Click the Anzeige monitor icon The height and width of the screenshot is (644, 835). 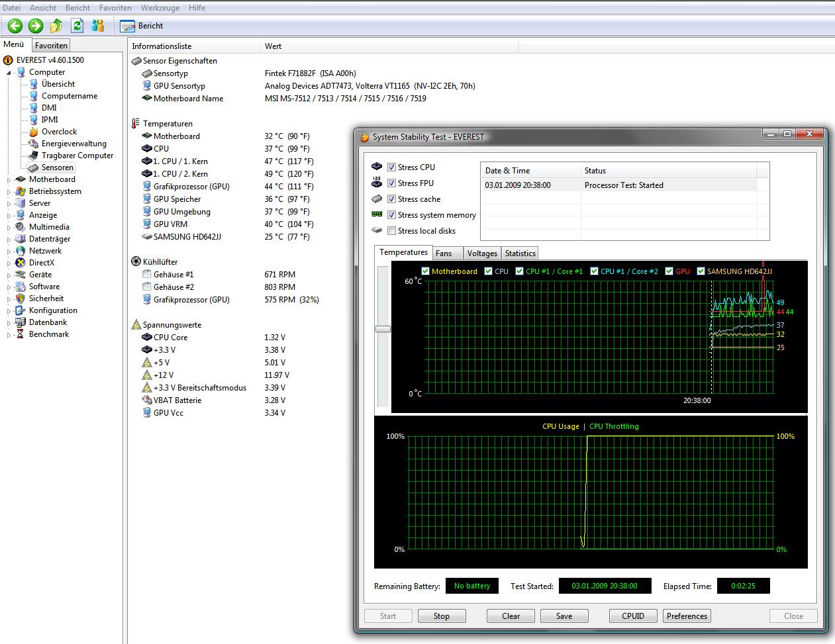point(21,215)
